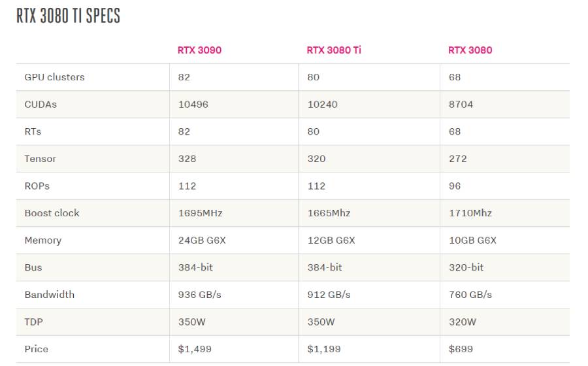Click the CUDAs row label

[41, 105]
